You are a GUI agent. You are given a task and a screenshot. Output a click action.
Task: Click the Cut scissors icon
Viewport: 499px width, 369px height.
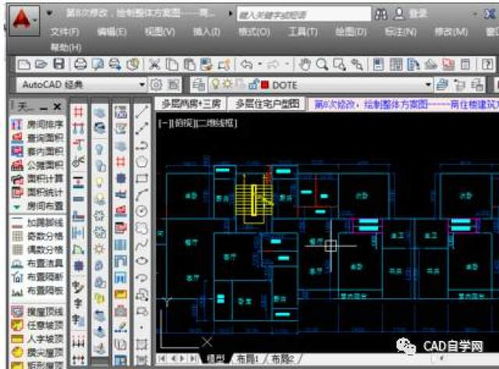pyautogui.click(x=154, y=64)
